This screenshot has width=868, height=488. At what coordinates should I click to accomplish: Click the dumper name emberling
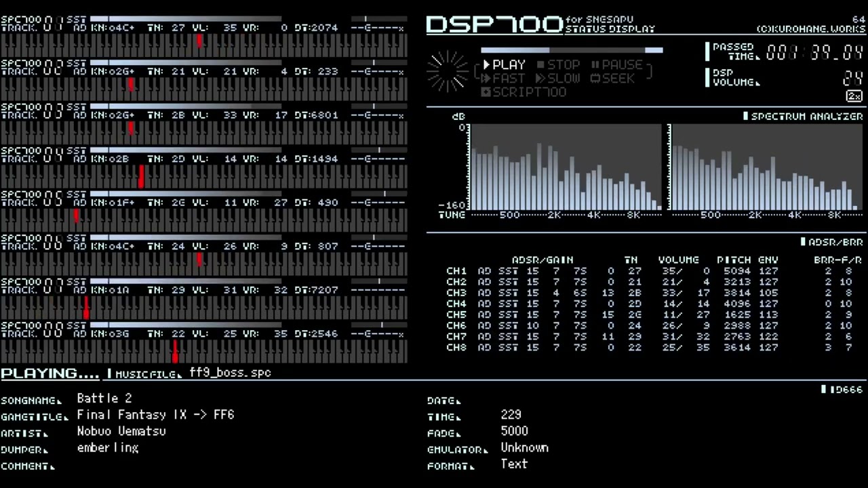click(108, 448)
